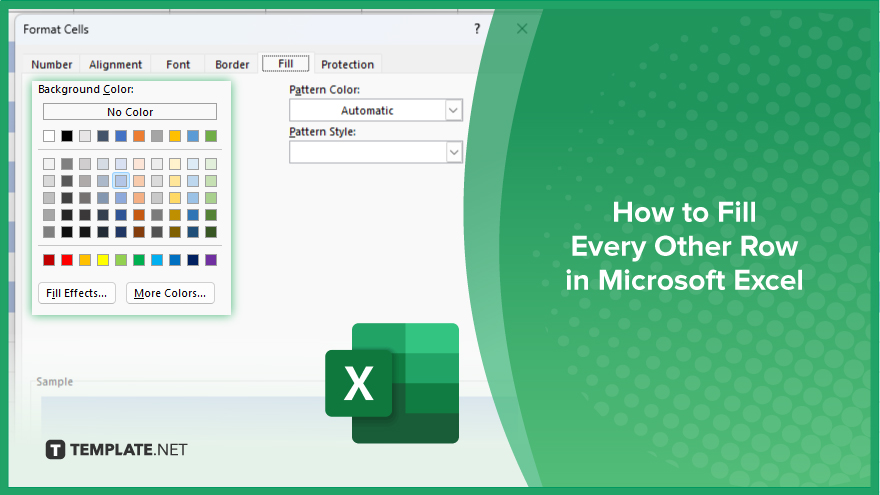
Task: Pick the bright red standard color
Action: [67, 260]
